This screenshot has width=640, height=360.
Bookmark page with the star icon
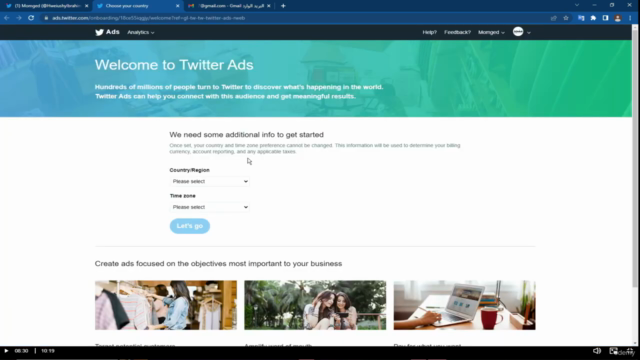(566, 18)
